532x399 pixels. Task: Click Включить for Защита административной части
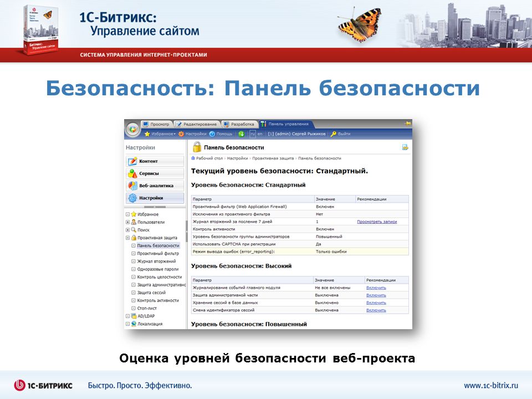tap(376, 295)
